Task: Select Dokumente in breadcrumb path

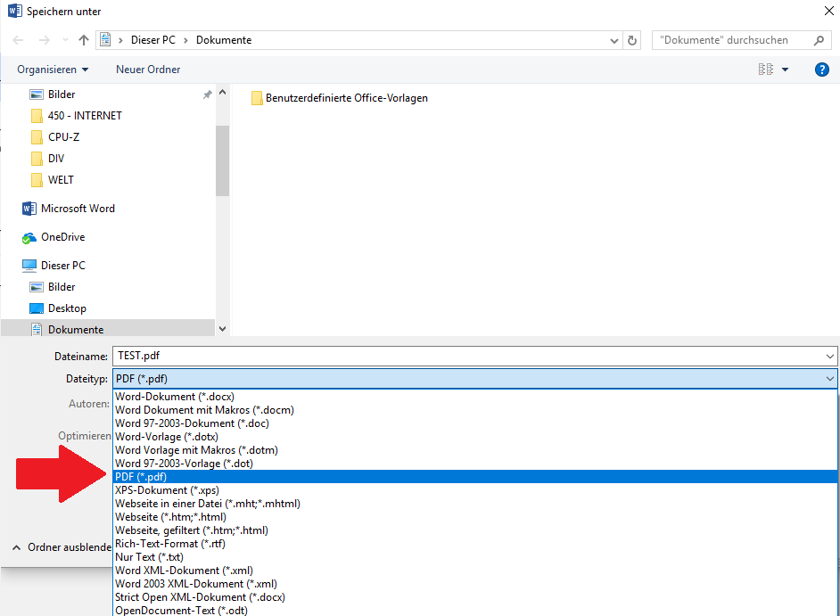Action: point(224,40)
